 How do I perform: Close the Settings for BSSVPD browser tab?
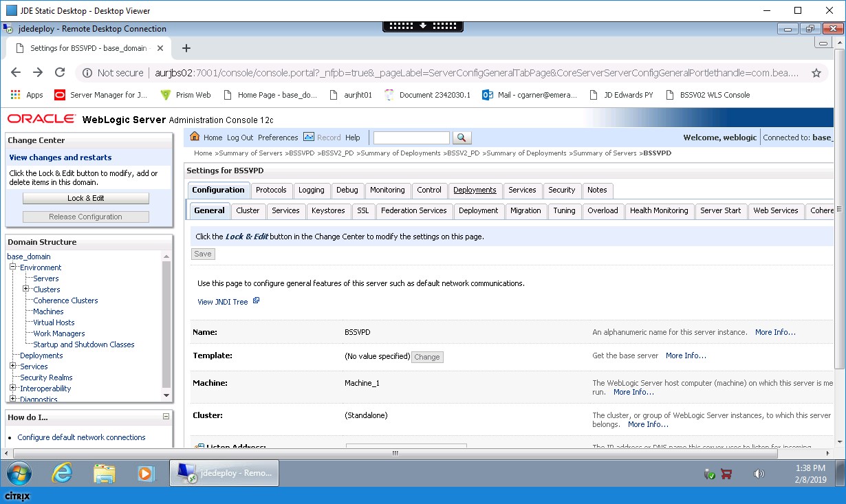point(161,48)
